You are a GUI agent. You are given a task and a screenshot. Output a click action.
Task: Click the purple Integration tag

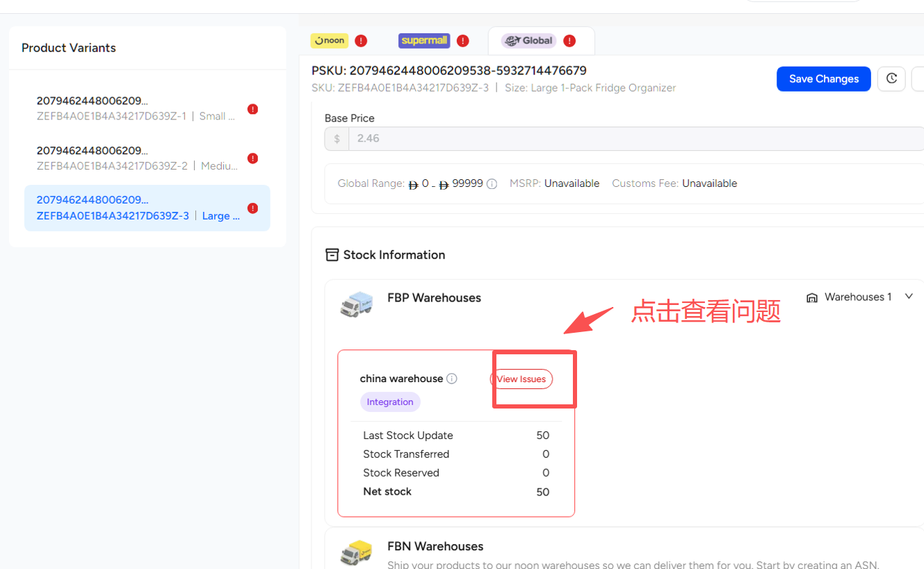[x=390, y=402]
